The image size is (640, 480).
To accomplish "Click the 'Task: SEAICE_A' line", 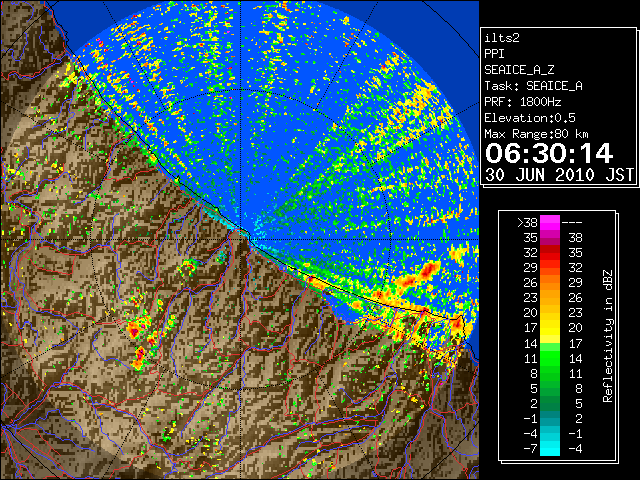I will coord(533,86).
